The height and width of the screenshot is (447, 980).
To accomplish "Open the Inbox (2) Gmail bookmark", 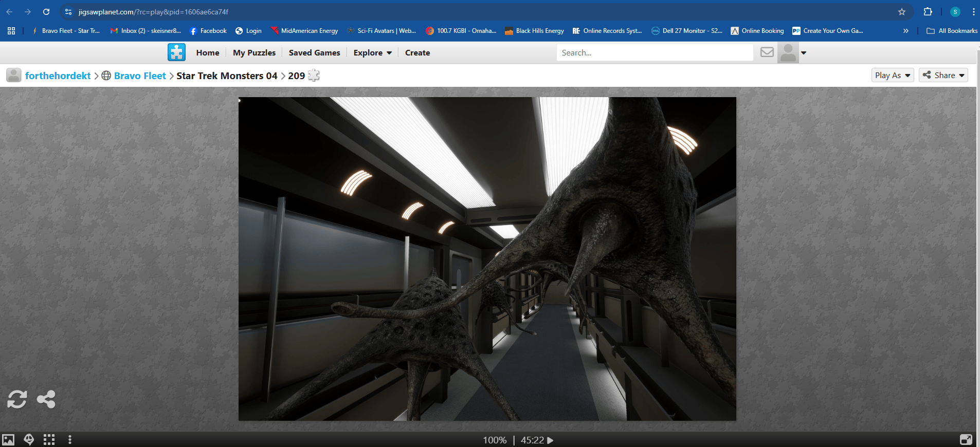I will [146, 31].
